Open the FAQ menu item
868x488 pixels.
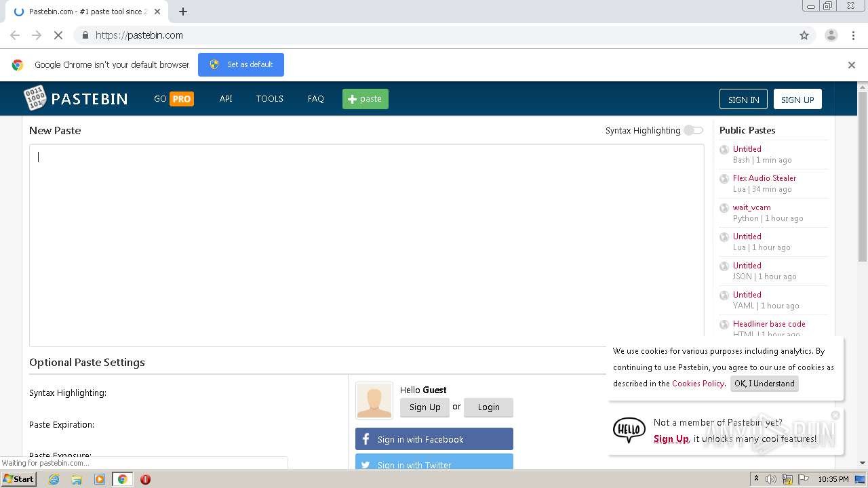pos(315,99)
